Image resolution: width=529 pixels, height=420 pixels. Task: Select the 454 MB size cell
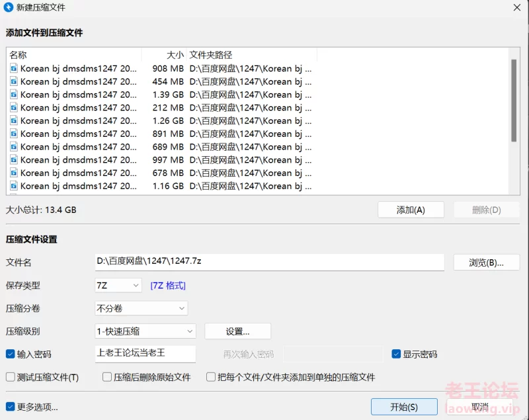(x=168, y=81)
